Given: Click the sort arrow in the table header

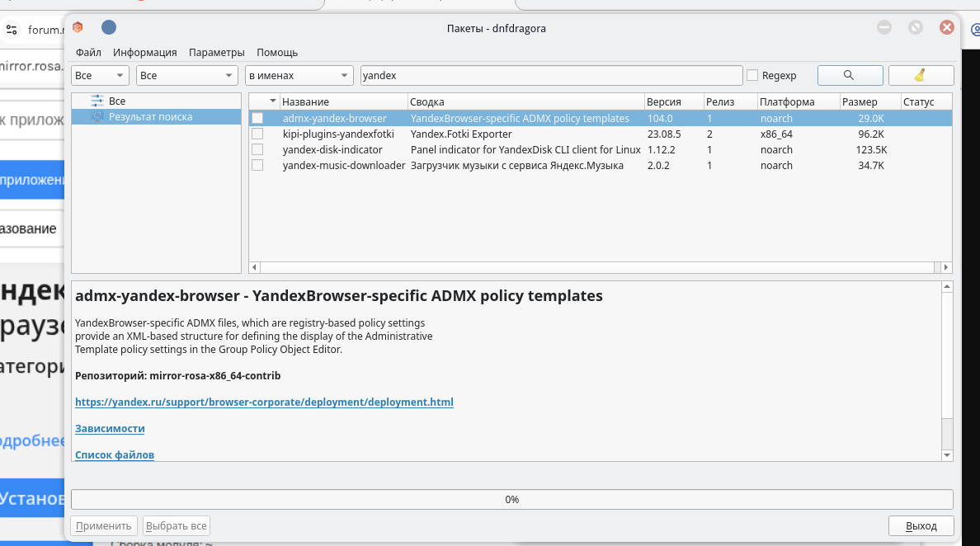Looking at the screenshot, I should point(272,101).
